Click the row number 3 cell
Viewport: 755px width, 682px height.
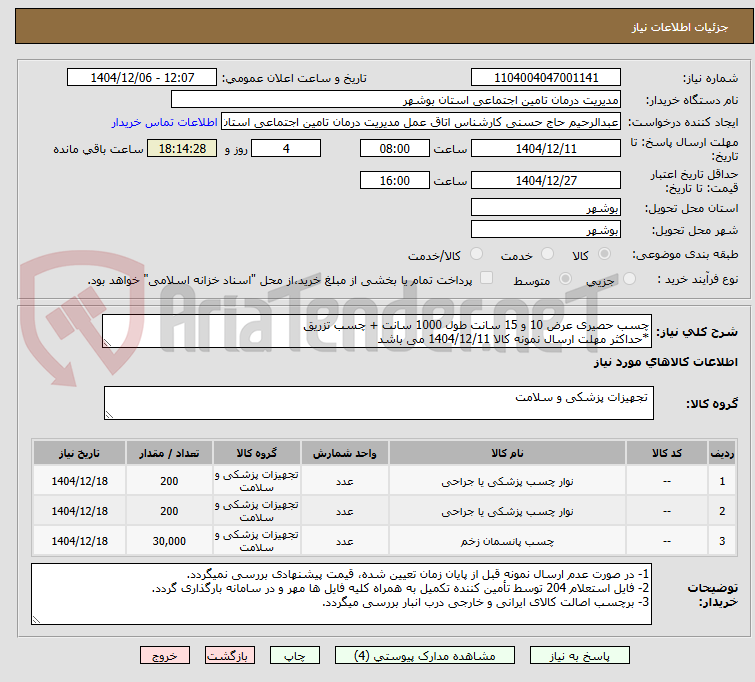[x=722, y=541]
